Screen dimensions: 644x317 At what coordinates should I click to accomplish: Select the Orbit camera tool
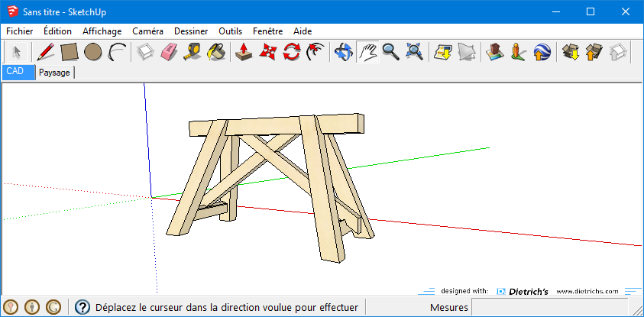pyautogui.click(x=343, y=52)
